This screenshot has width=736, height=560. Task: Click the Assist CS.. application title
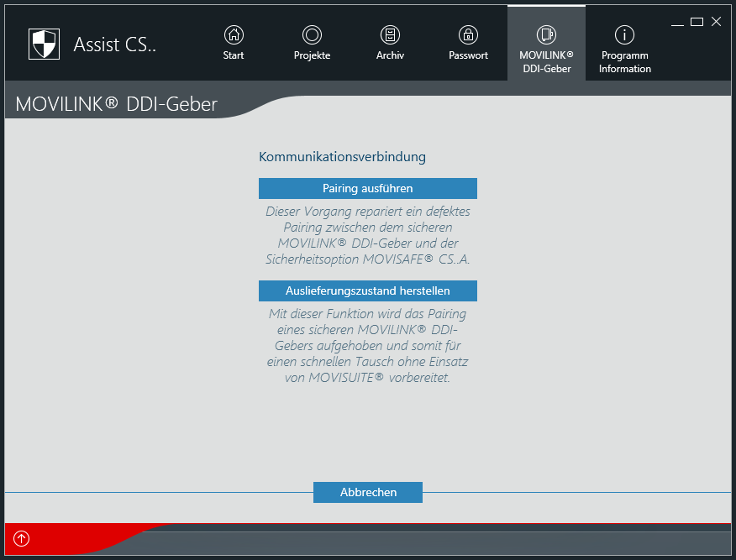click(x=115, y=44)
